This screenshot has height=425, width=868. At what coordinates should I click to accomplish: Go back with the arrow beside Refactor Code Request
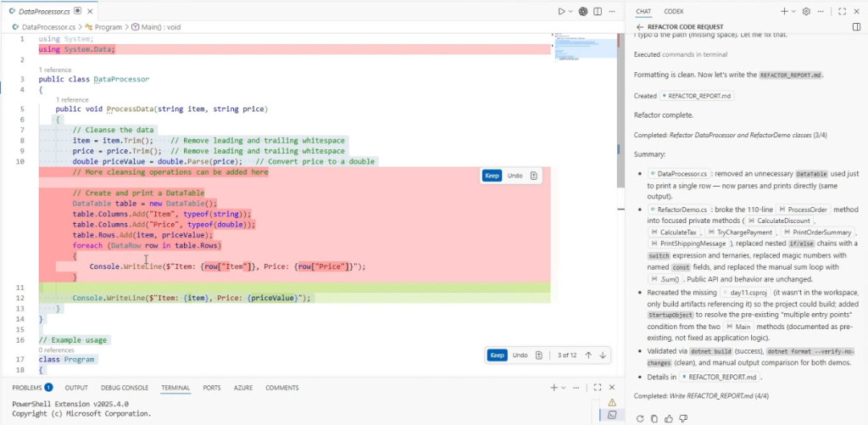point(640,26)
